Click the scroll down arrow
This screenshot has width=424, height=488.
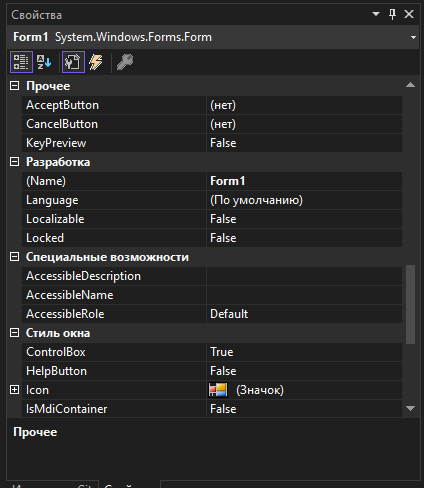411,408
